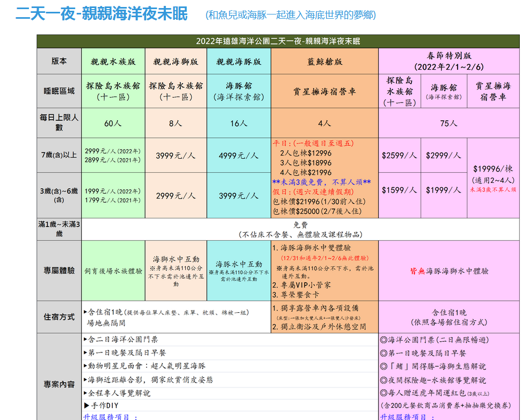Click the 藍鯨艙版 column header

[x=324, y=62]
